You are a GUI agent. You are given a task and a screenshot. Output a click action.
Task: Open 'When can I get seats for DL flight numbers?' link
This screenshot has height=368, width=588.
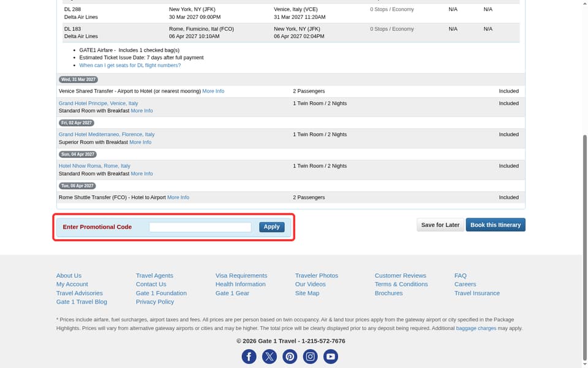(130, 66)
